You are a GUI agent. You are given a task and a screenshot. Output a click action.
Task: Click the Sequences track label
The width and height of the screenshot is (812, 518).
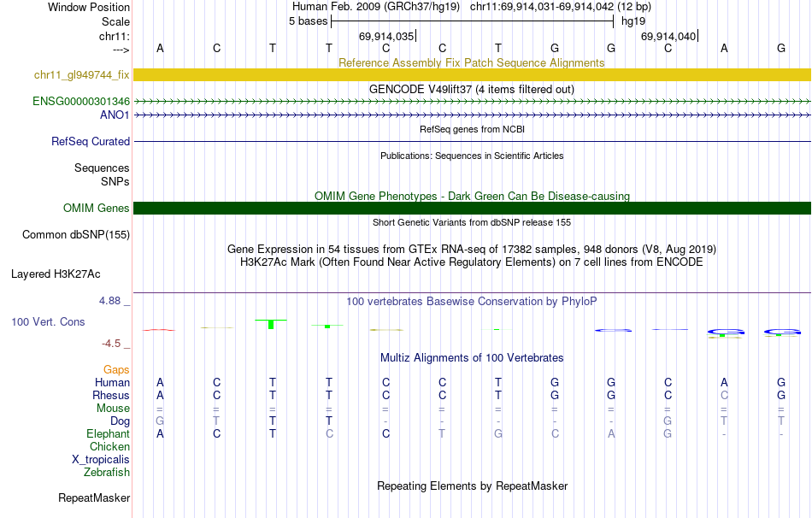point(102,168)
